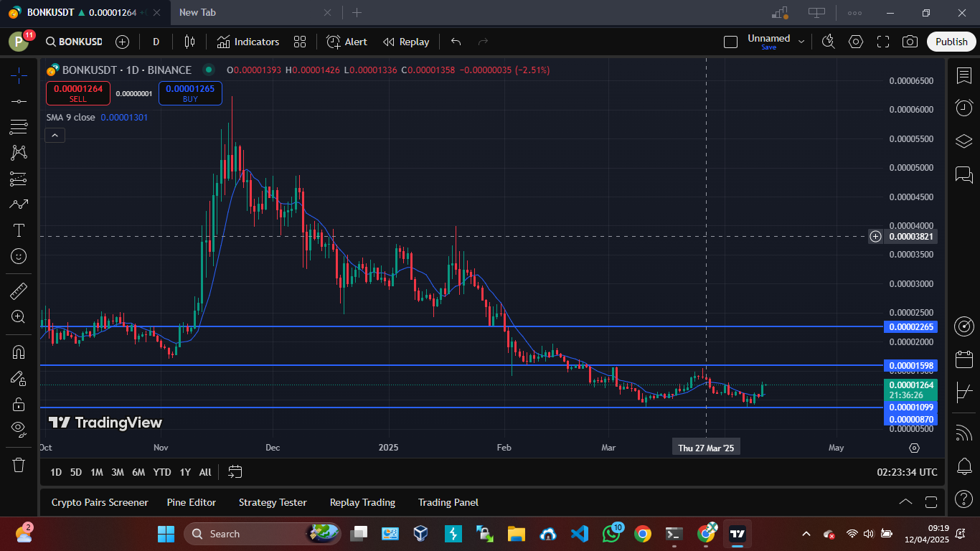Expand the bottom panel chevron
980x551 pixels.
[x=905, y=501]
